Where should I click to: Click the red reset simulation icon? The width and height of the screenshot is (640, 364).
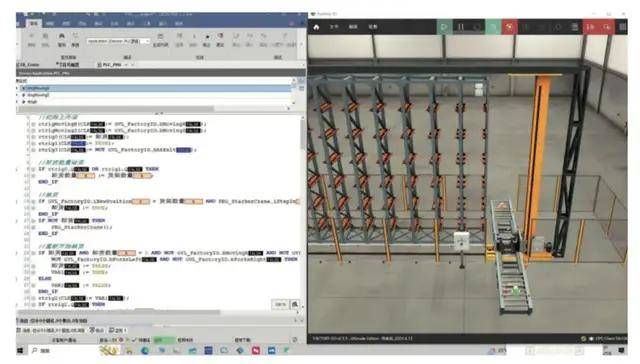(509, 27)
